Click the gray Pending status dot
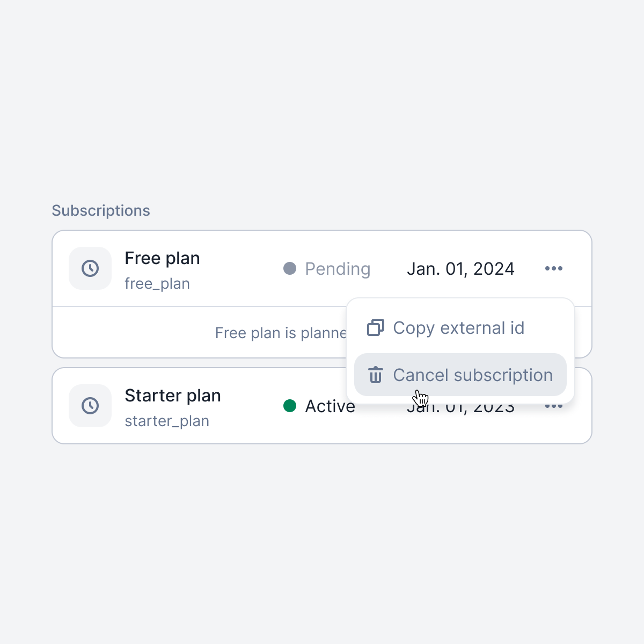The width and height of the screenshot is (644, 644). coord(290,268)
